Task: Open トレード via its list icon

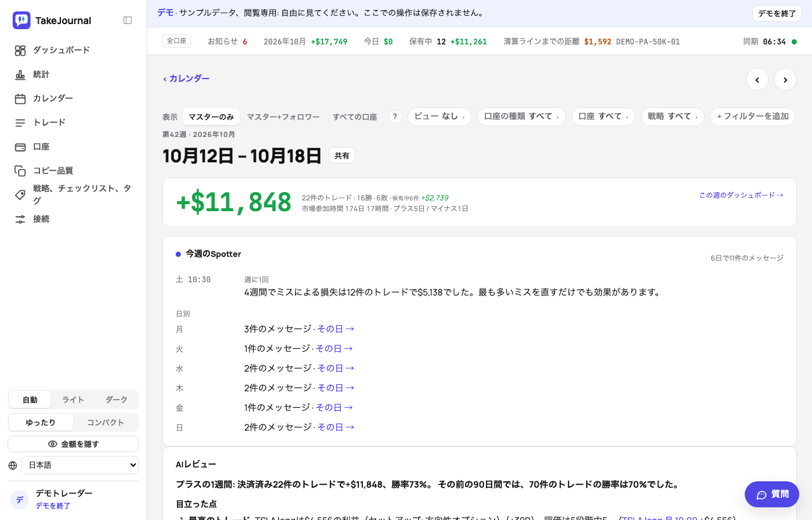Action: coord(20,122)
